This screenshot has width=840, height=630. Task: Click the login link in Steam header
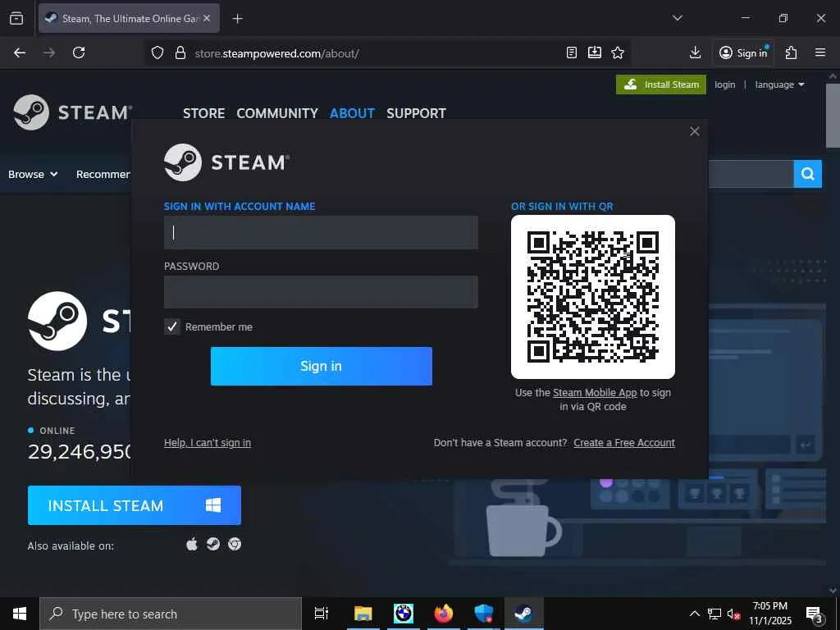coord(724,84)
